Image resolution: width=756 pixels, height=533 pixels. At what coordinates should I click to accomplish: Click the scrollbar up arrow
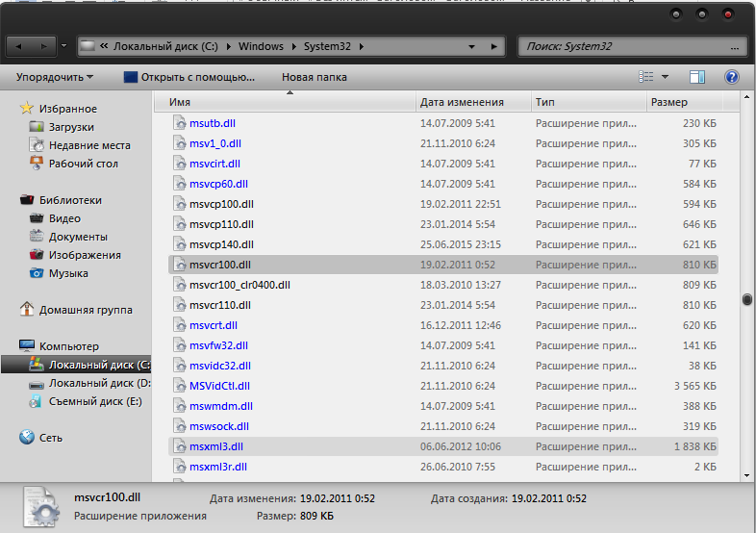(746, 96)
